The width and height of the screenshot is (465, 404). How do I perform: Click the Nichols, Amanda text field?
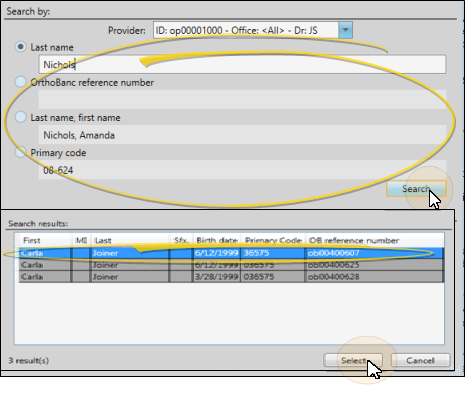pos(242,135)
